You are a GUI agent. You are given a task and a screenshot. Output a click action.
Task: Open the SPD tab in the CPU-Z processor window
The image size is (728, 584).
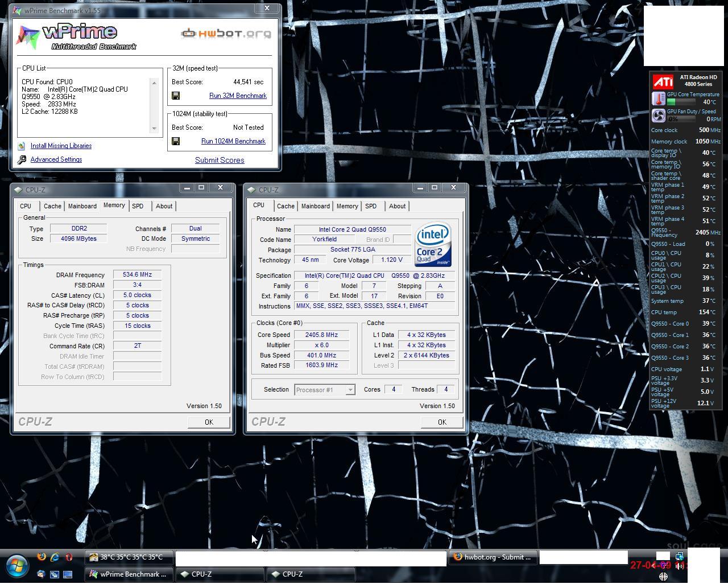click(371, 206)
